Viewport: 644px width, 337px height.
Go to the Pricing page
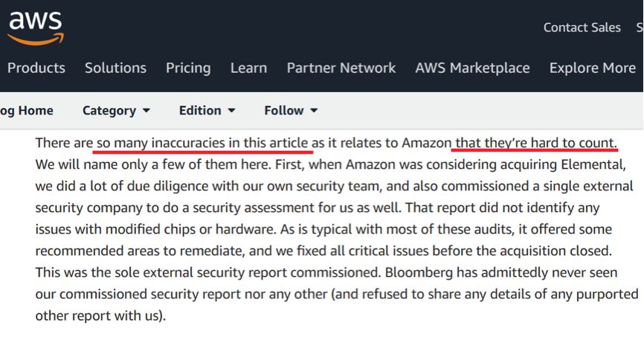(x=188, y=68)
